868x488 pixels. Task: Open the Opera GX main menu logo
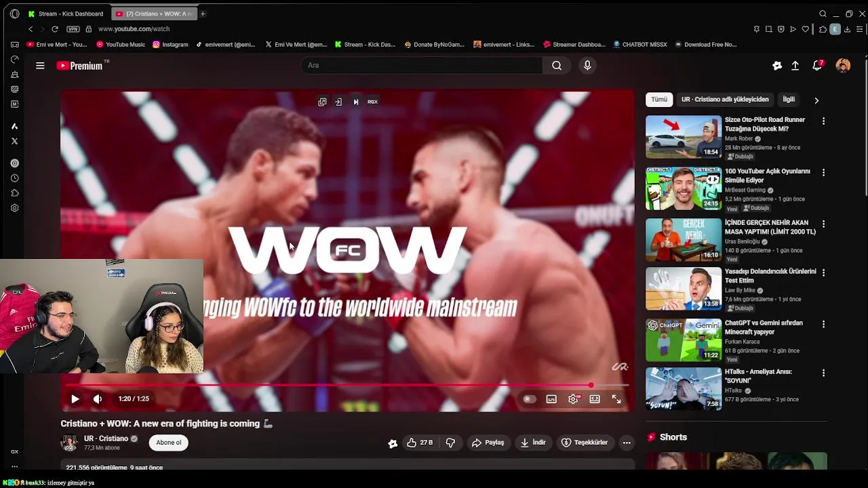(15, 14)
